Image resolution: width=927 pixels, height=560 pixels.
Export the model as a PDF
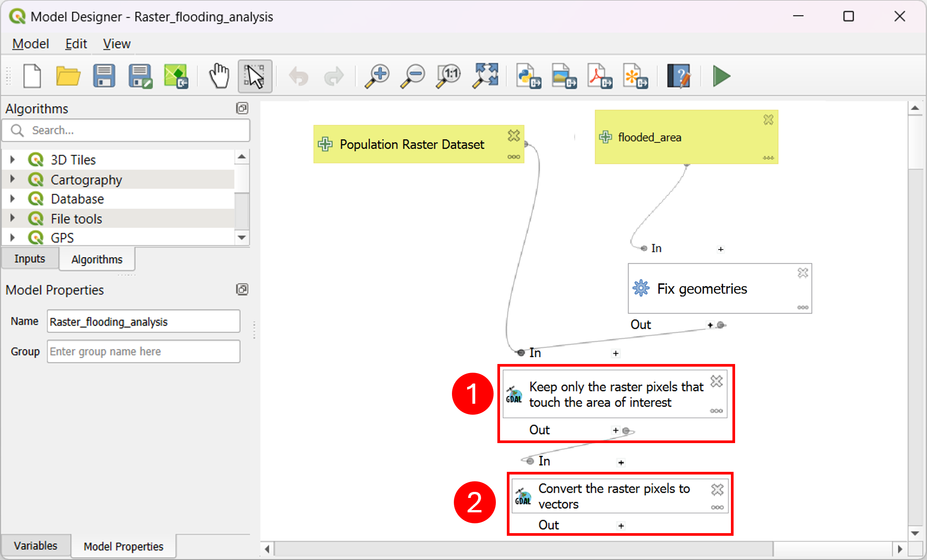(600, 76)
